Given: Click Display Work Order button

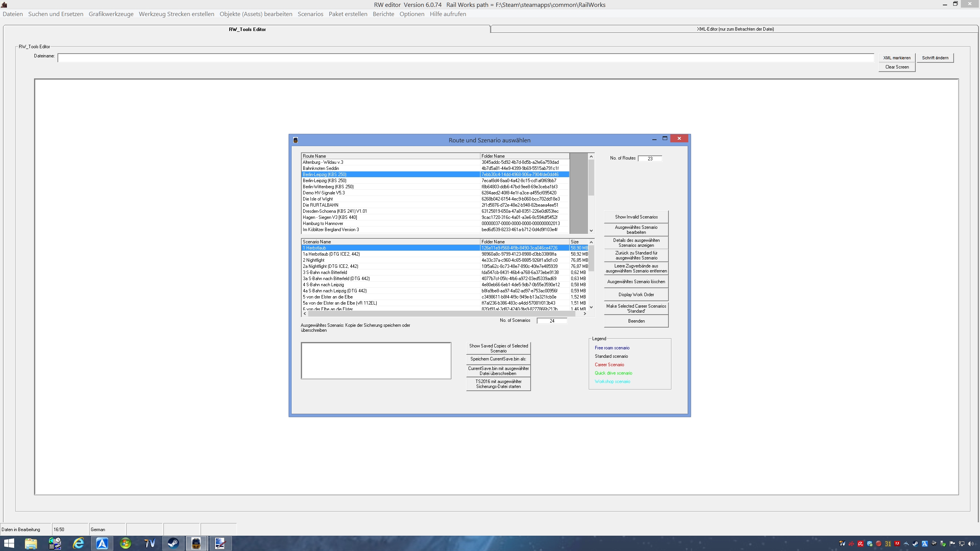Looking at the screenshot, I should point(636,295).
